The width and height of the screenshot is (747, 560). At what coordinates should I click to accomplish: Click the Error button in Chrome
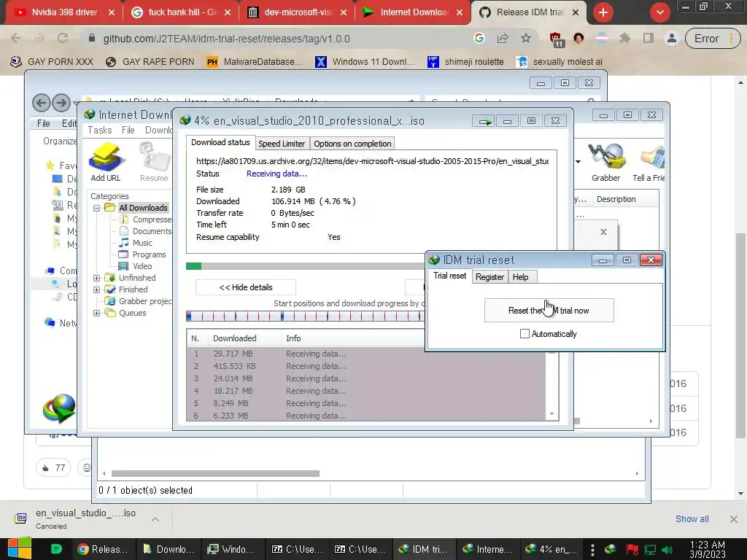pos(712,39)
